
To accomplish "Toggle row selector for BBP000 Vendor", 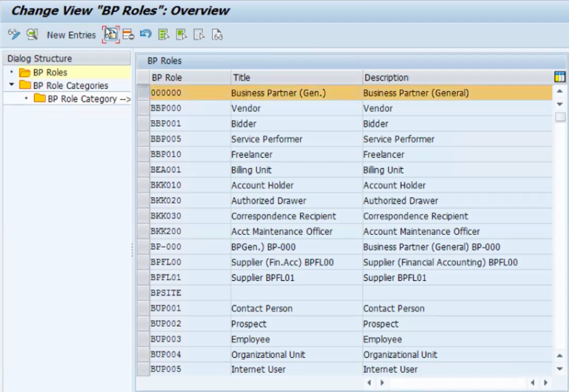I will click(143, 108).
